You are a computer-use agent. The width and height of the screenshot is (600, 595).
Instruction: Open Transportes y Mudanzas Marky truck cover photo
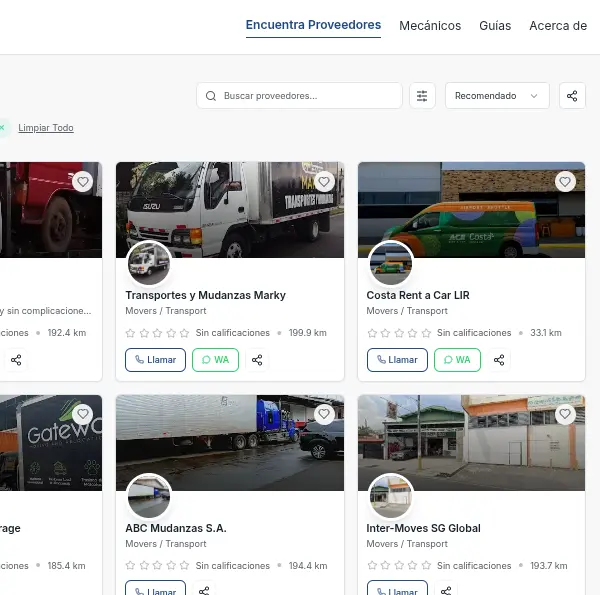(230, 210)
